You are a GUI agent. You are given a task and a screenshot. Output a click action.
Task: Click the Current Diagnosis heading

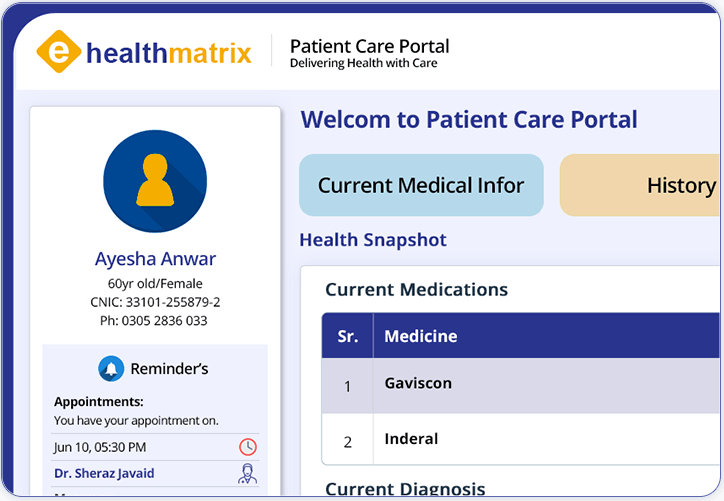[x=405, y=490]
